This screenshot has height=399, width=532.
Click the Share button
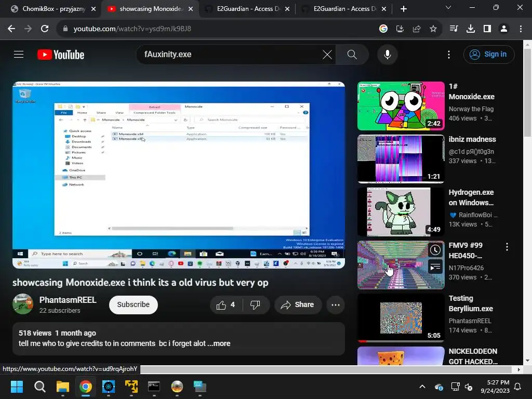point(298,304)
